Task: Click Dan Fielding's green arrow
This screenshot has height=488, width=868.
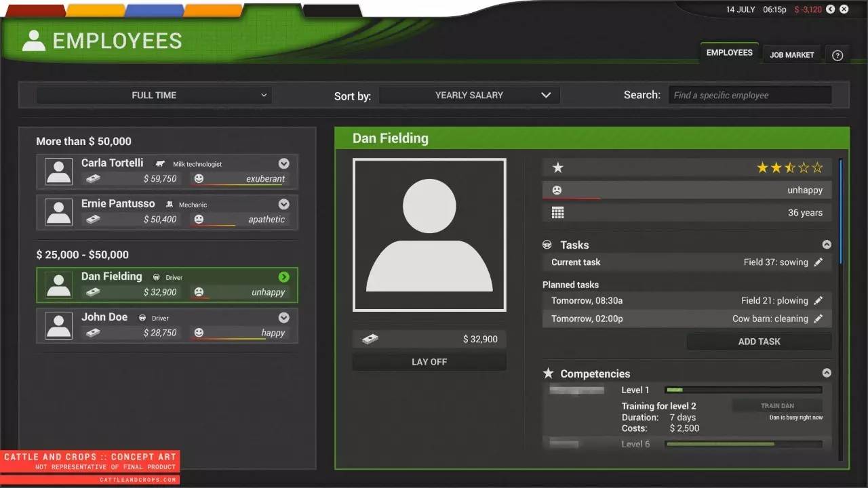Action: click(283, 277)
